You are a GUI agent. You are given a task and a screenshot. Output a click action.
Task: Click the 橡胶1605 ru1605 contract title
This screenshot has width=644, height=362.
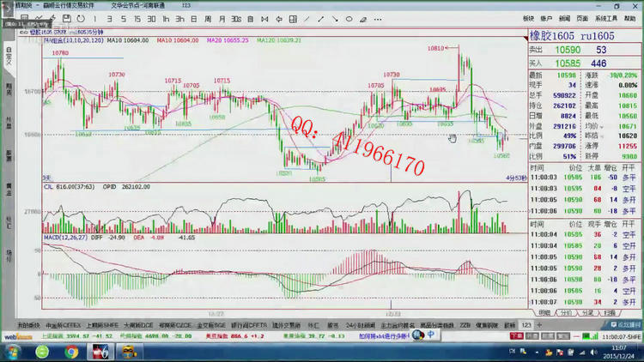point(572,36)
